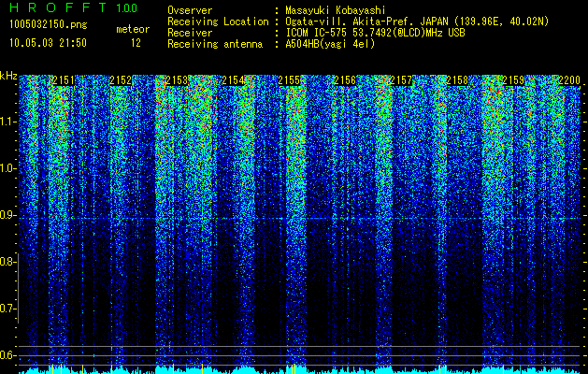Click the version number 1.0.0
Viewport: 588px width, 374px height.
pos(127,7)
